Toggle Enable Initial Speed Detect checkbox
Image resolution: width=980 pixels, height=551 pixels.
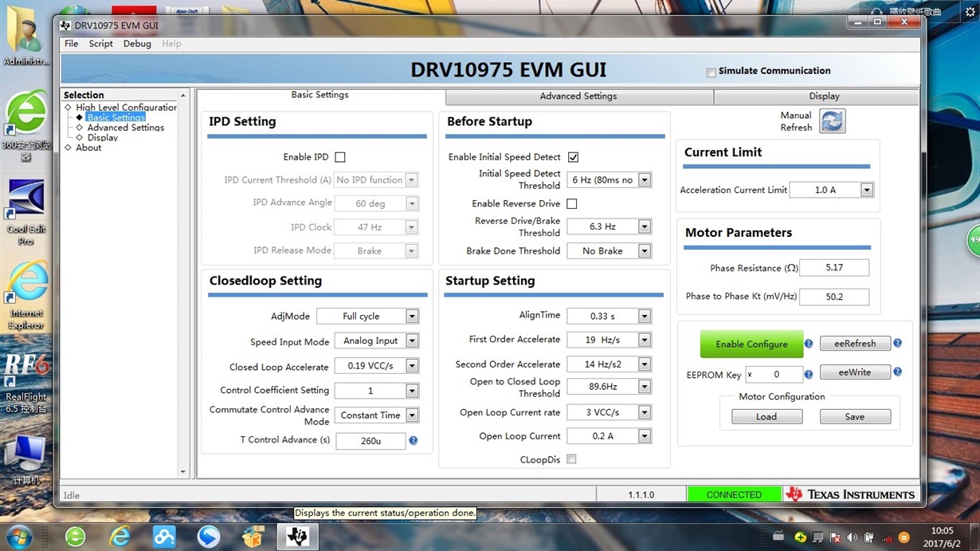[x=573, y=157]
